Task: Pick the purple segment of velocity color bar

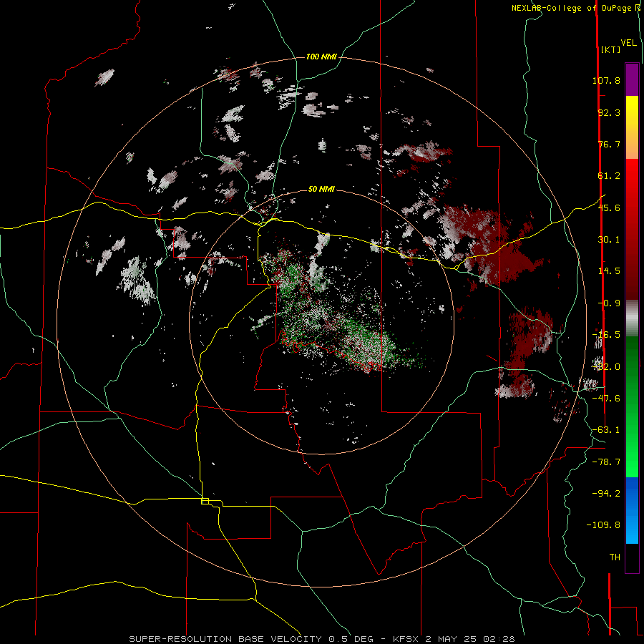Action: point(632,79)
